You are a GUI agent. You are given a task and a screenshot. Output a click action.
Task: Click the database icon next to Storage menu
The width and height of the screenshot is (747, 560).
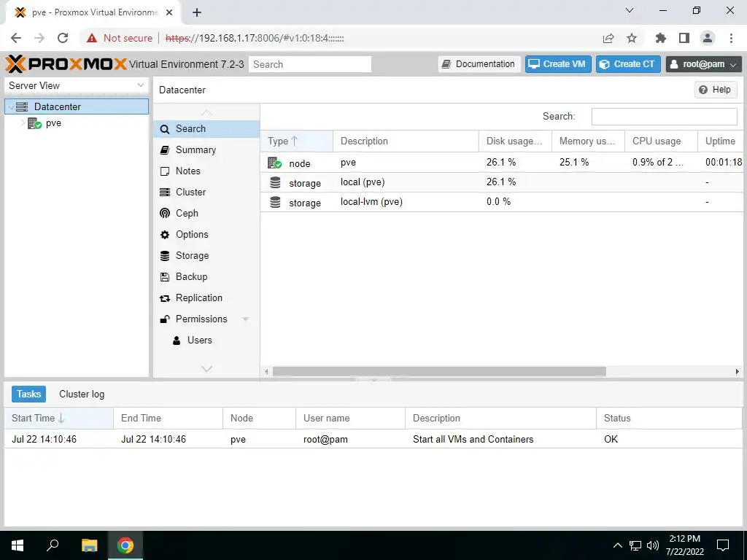165,256
